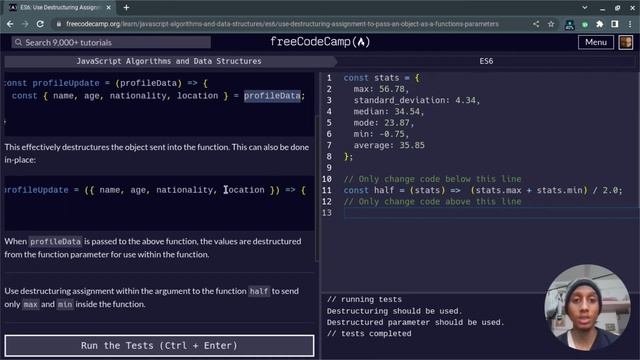Open the blue extension icon in toolbar

(x=569, y=24)
